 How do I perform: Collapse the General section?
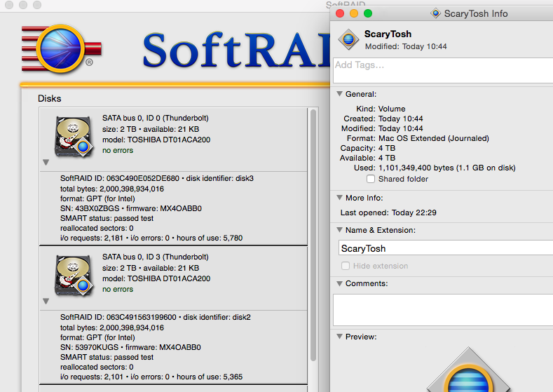339,94
